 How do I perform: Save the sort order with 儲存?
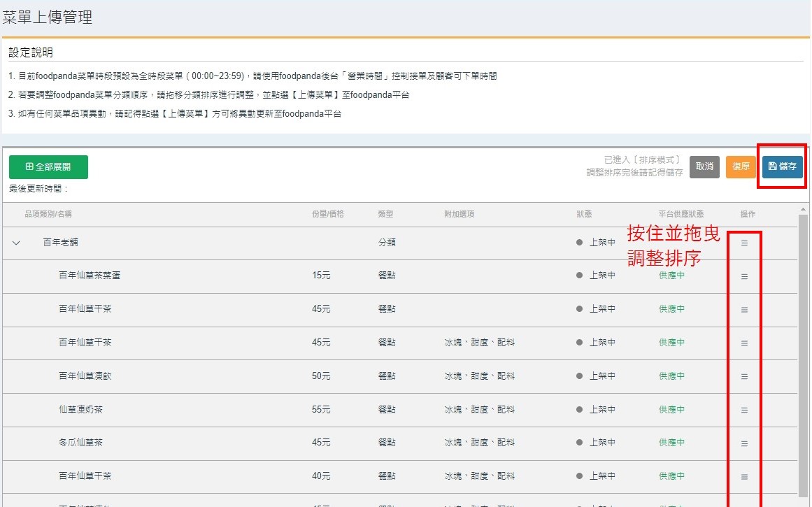tap(782, 166)
